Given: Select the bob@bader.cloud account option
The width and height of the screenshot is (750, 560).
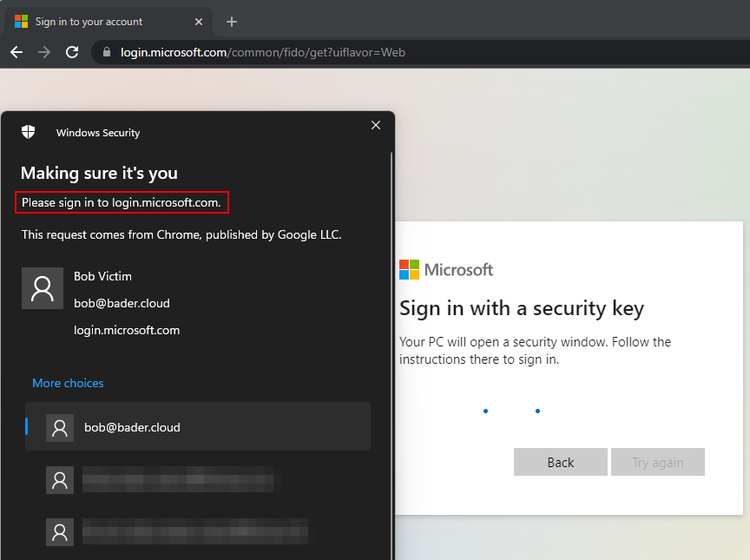Looking at the screenshot, I should pyautogui.click(x=198, y=426).
